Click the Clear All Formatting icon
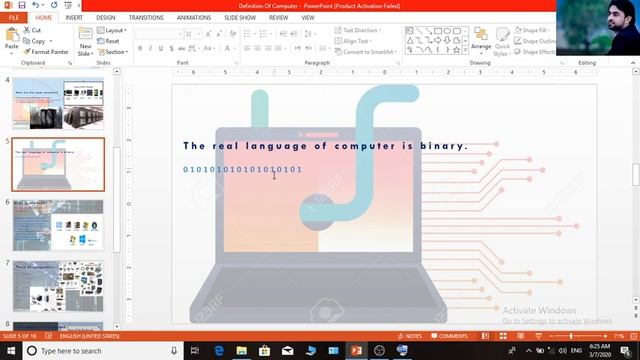640x360 pixels. click(x=233, y=34)
